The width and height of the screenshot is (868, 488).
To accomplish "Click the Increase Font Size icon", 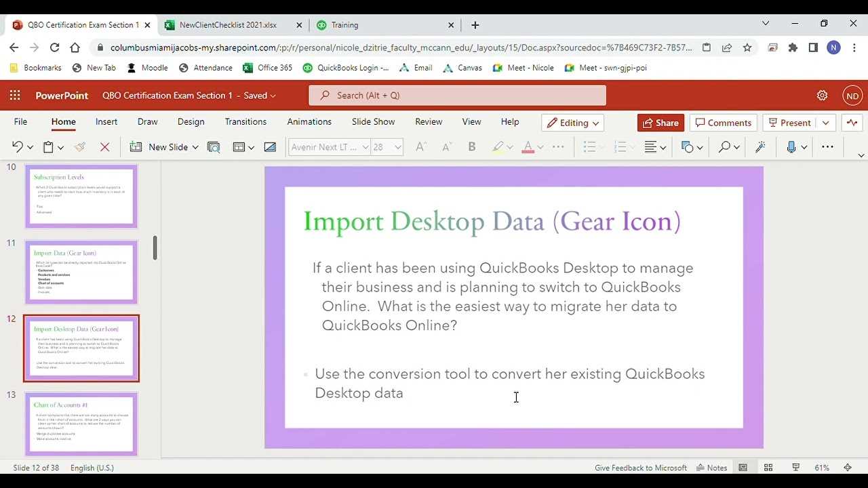I will tap(420, 147).
